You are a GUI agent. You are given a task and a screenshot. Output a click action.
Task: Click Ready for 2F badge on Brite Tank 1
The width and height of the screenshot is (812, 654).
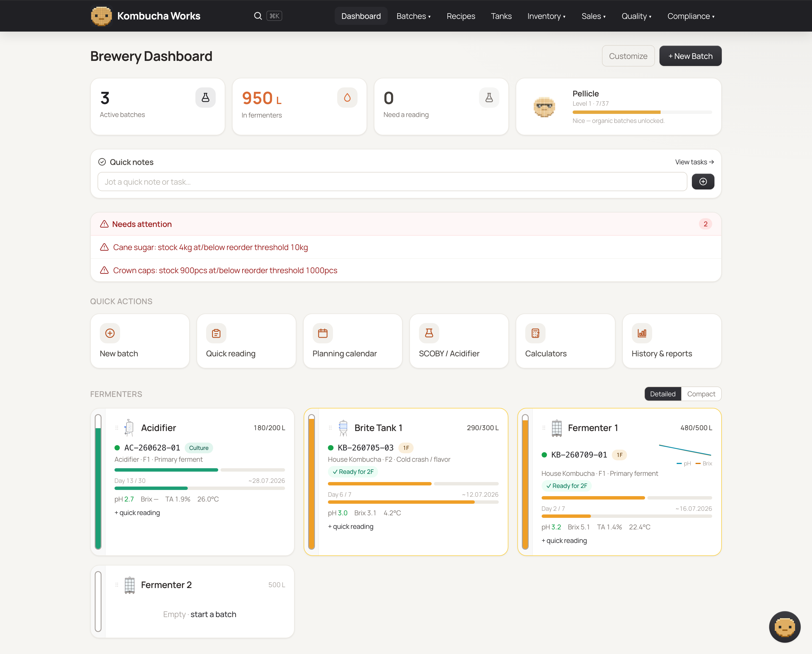[x=353, y=472]
